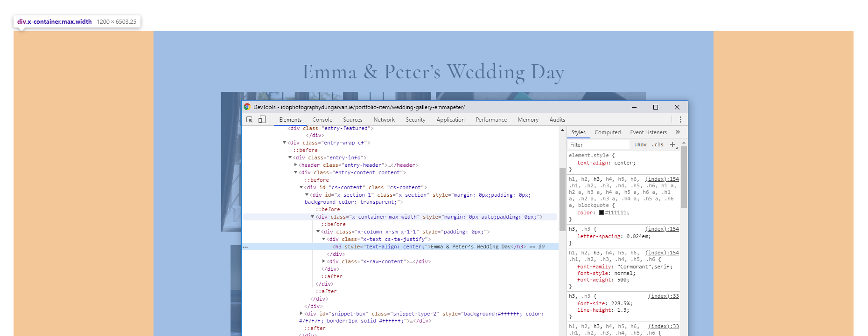The width and height of the screenshot is (868, 336).
Task: Collapse the entry-wrap cf div node
Action: click(x=285, y=143)
